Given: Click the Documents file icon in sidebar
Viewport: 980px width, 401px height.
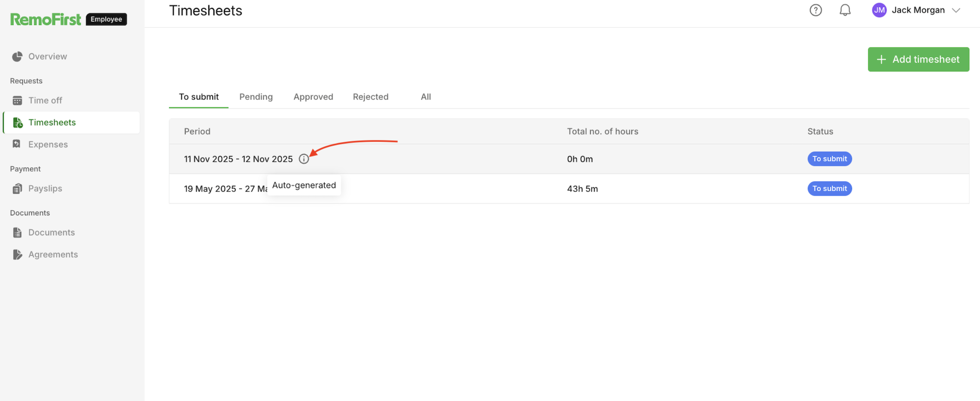Looking at the screenshot, I should click(17, 233).
